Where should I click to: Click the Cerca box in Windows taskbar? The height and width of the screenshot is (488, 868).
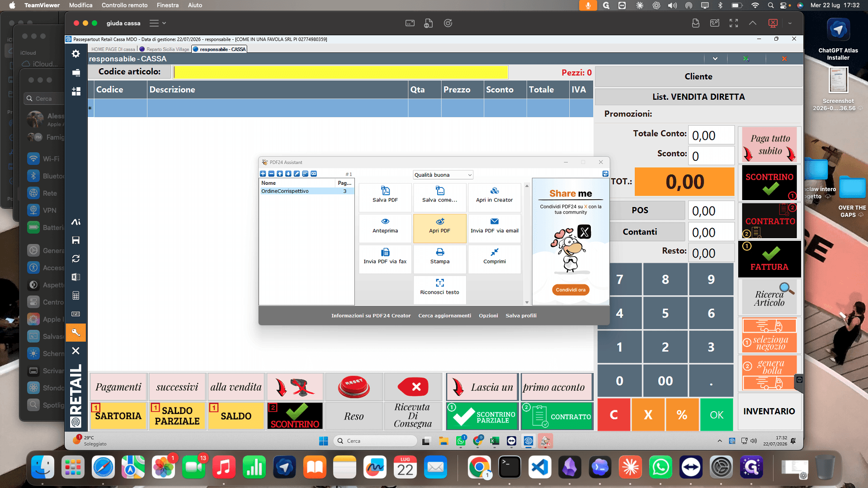pos(375,441)
